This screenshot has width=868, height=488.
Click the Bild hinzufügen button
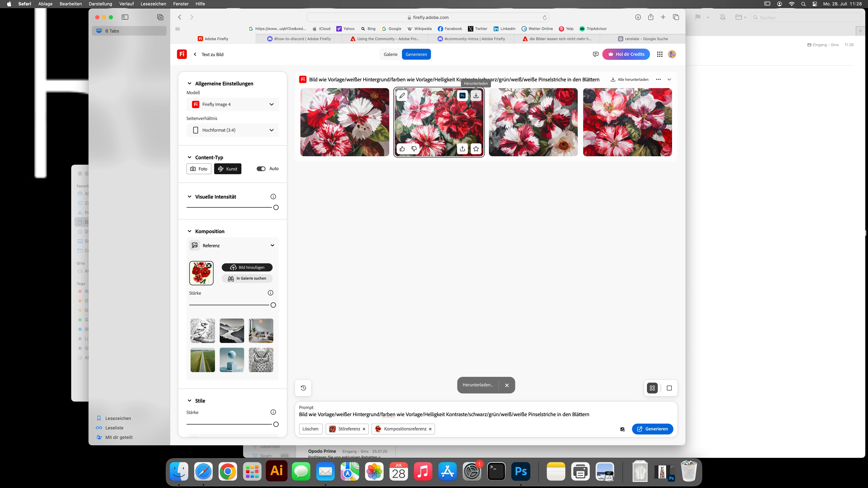pos(247,267)
